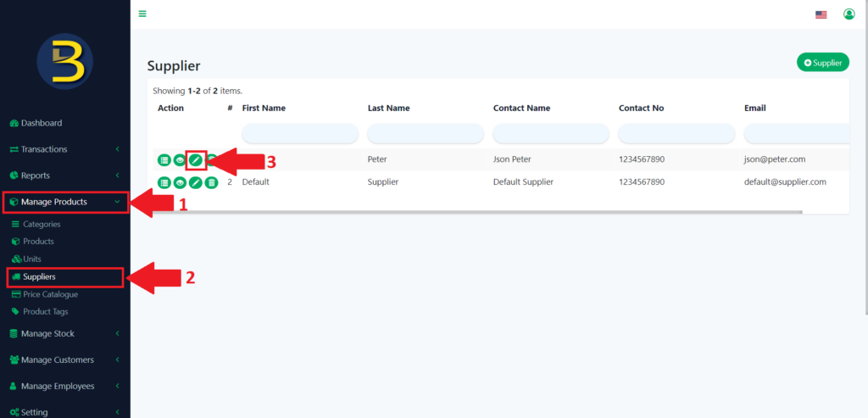This screenshot has width=868, height=418.
Task: Select Price Catalogue in the sidebar
Action: (50, 294)
